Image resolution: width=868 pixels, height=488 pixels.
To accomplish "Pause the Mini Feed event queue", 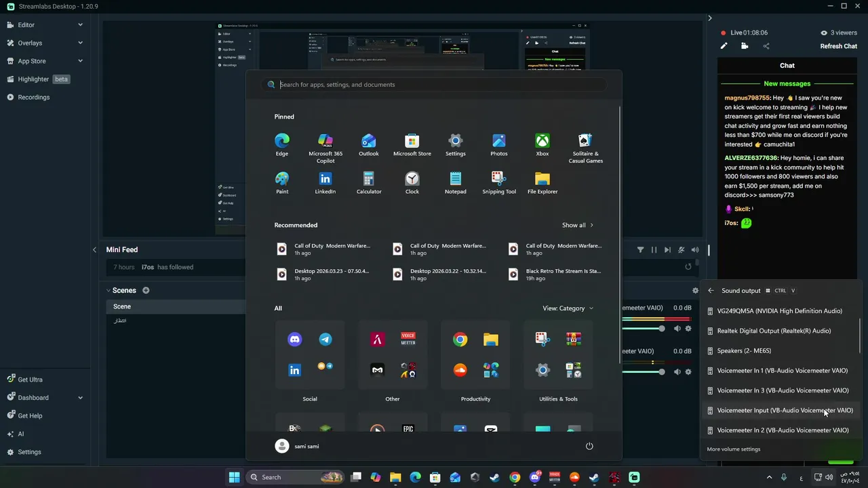I will 654,249.
